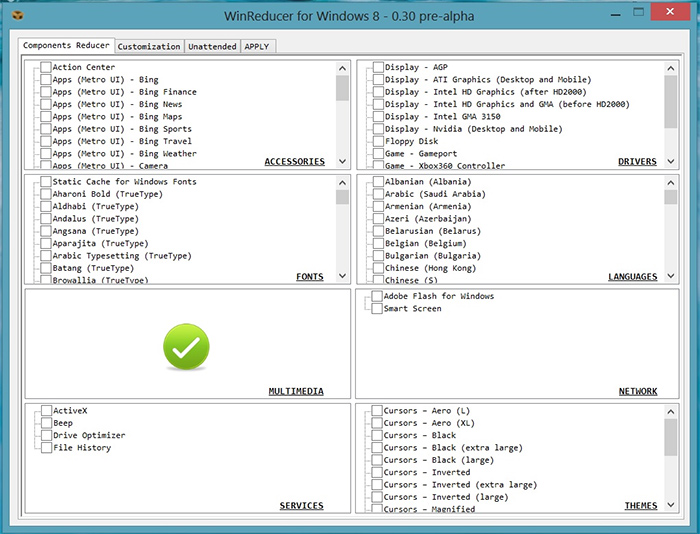Click the Themes scrollbar thumb
700x534 pixels.
coord(671,438)
